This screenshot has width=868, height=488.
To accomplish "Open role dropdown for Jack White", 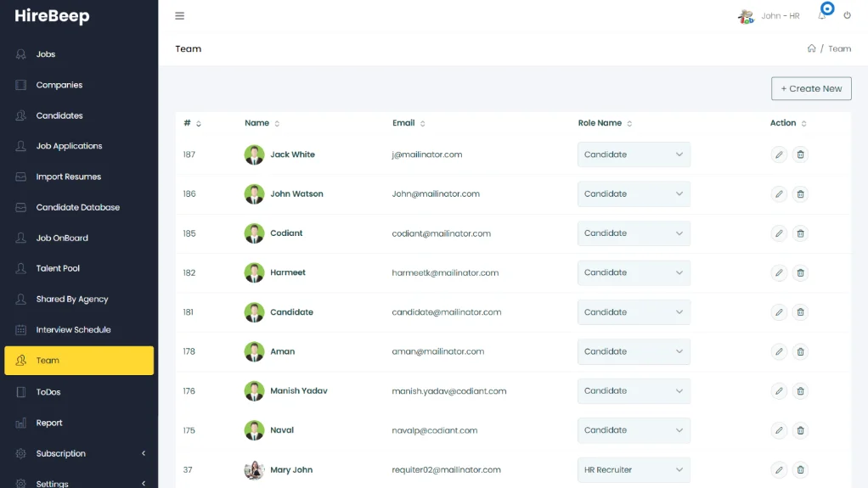I will [x=634, y=154].
